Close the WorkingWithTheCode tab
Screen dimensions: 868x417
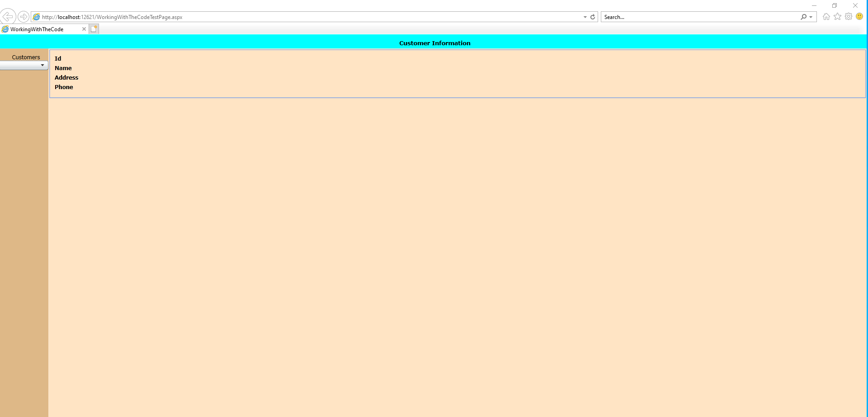84,29
